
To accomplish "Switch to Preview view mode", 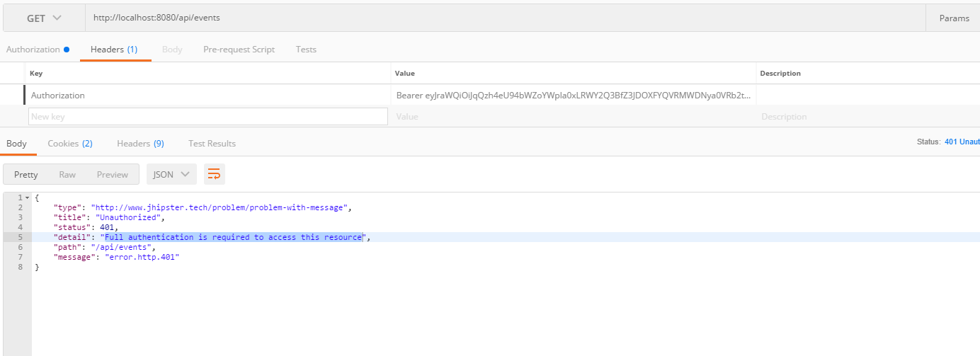I will tap(113, 175).
